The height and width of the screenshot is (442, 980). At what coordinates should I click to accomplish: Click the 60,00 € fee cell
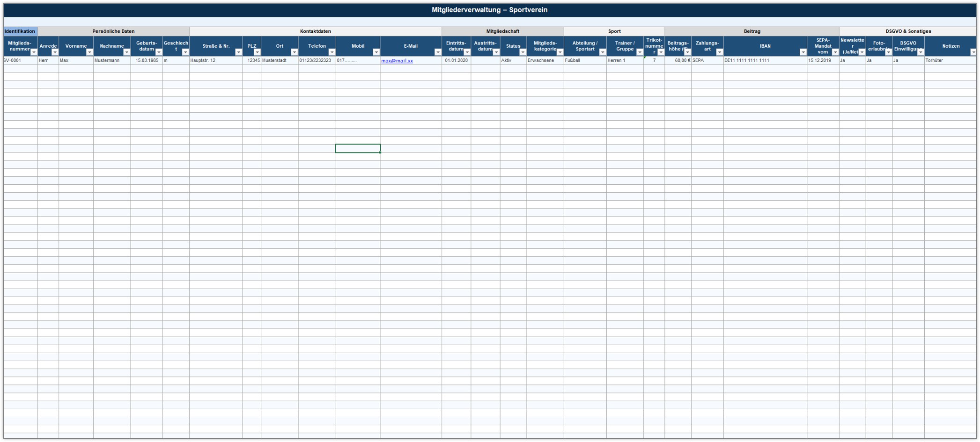coord(678,61)
